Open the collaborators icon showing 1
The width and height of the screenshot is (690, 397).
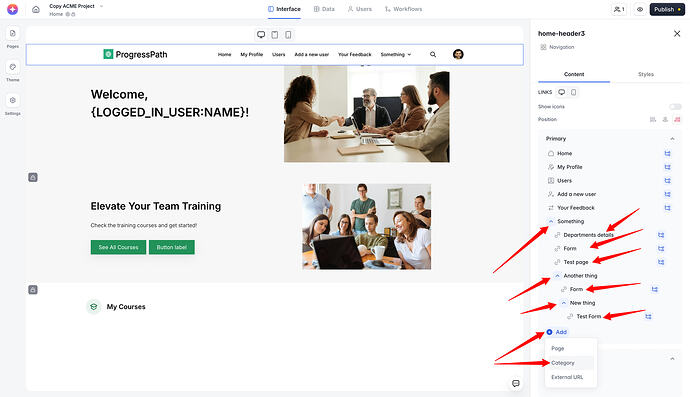click(x=619, y=9)
